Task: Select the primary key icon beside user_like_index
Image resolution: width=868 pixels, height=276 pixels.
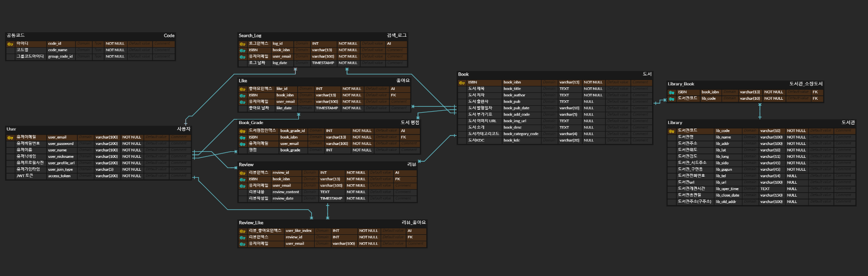Action: coord(243,231)
